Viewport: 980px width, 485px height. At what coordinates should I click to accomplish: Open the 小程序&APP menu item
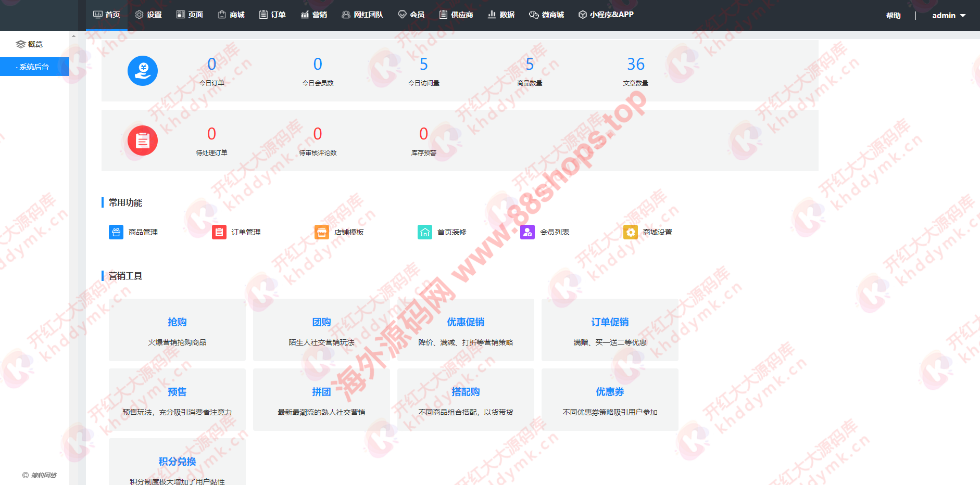[x=606, y=15]
